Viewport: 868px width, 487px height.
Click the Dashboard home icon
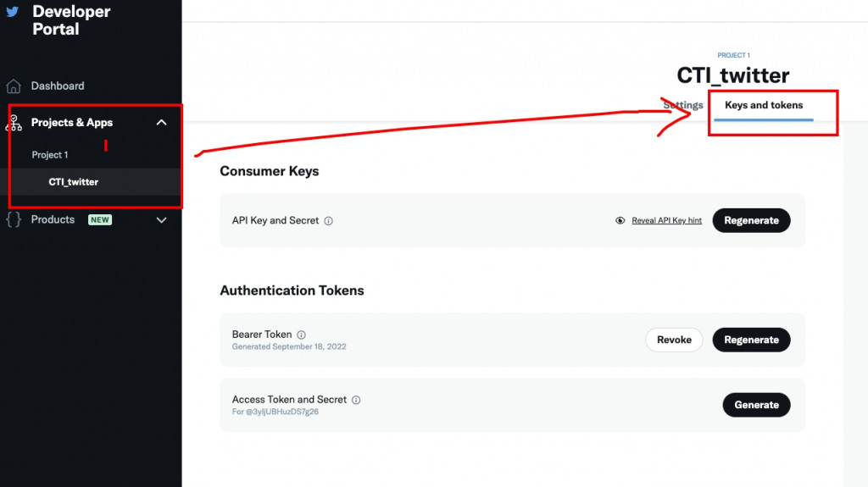14,86
